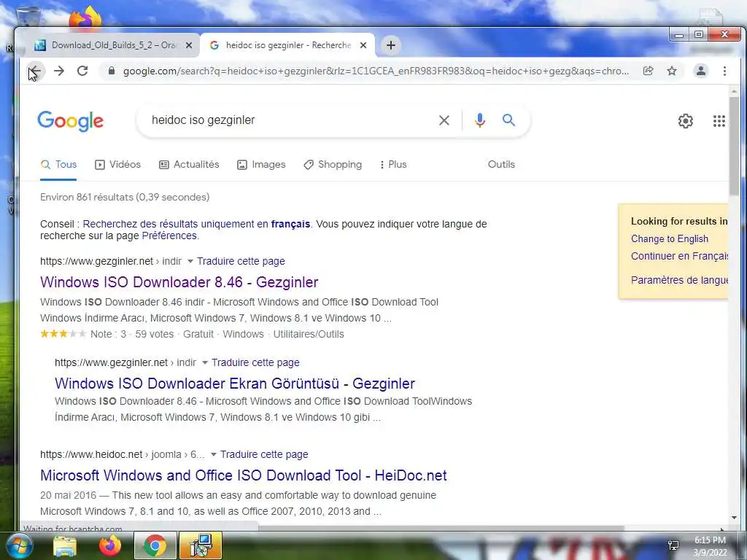Open Microsoft Windows and Office ISO Download Tool result
The image size is (747, 560).
[244, 475]
